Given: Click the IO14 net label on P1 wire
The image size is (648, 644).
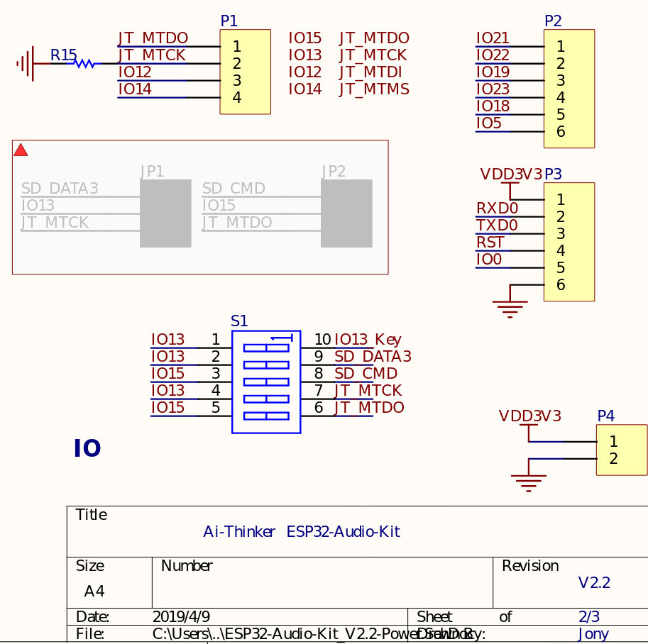Looking at the screenshot, I should point(135,89).
